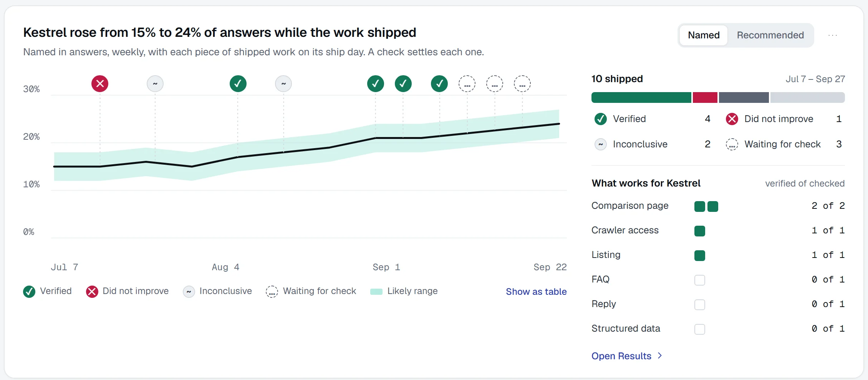
Task: Click the empty square in the Reply row
Action: click(700, 305)
